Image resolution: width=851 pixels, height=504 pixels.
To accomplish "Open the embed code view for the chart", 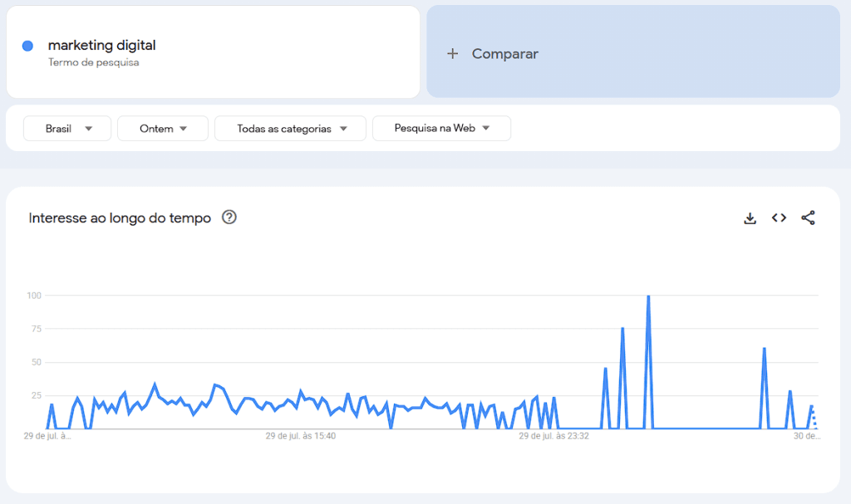I will (x=779, y=218).
